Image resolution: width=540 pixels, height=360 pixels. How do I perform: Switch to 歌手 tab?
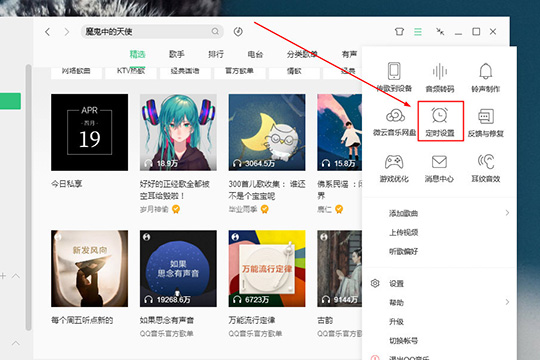point(177,54)
